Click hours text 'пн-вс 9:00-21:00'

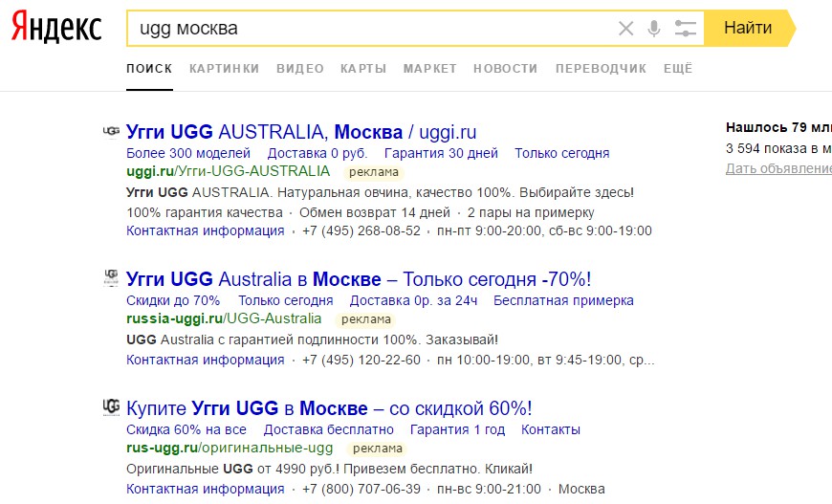point(490,489)
